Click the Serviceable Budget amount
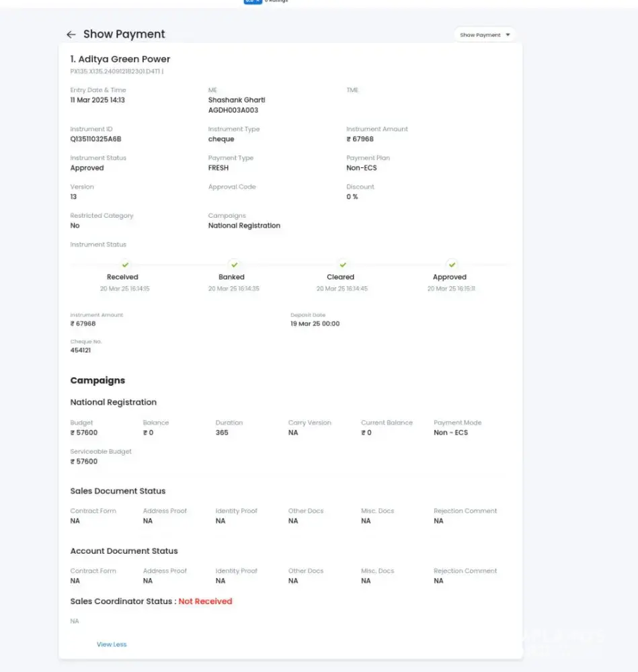 click(84, 462)
